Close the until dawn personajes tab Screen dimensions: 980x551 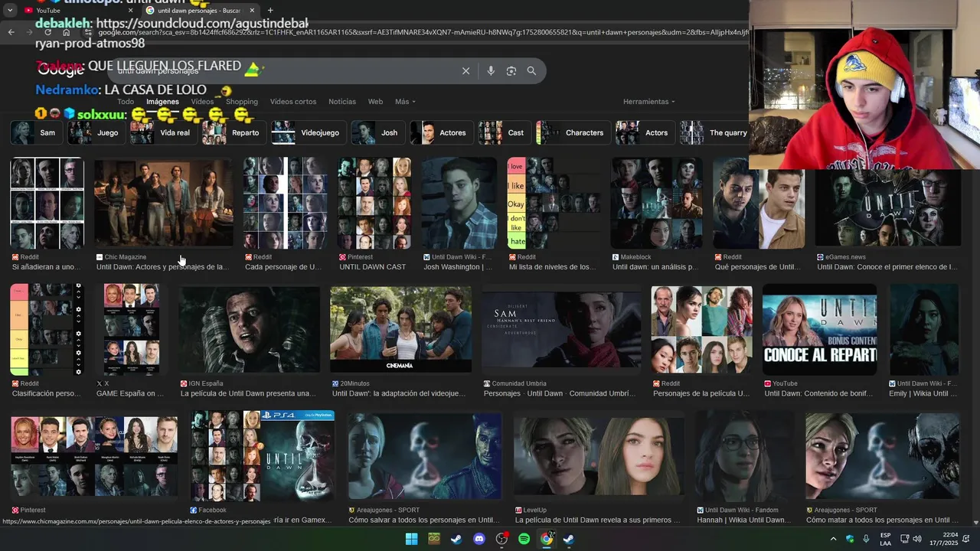coord(252,11)
